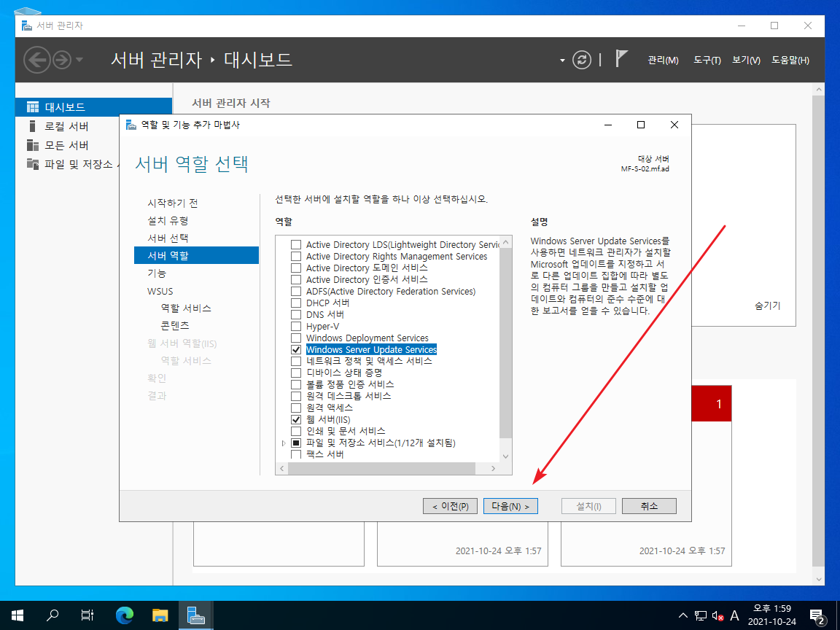840x630 pixels.
Task: Open the 도구(T) menu
Action: point(707,60)
